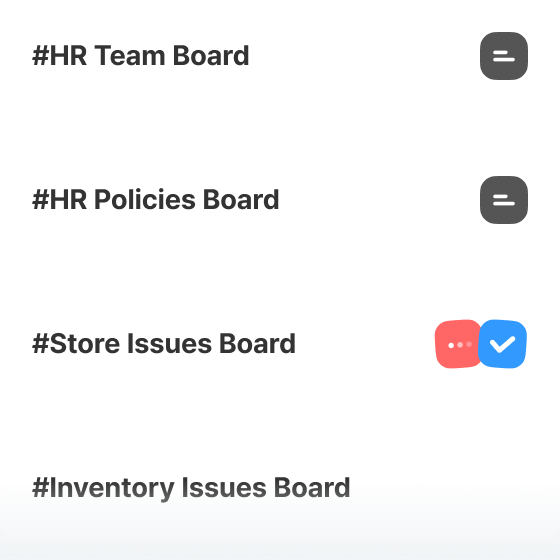Click the hash symbol before HR Team Board

(x=40, y=56)
